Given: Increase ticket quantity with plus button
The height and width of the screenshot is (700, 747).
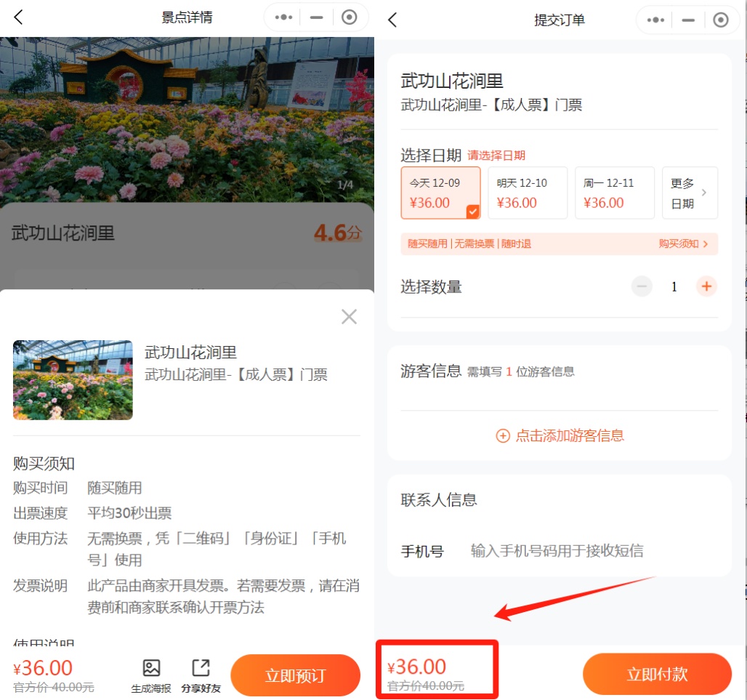Looking at the screenshot, I should coord(706,286).
